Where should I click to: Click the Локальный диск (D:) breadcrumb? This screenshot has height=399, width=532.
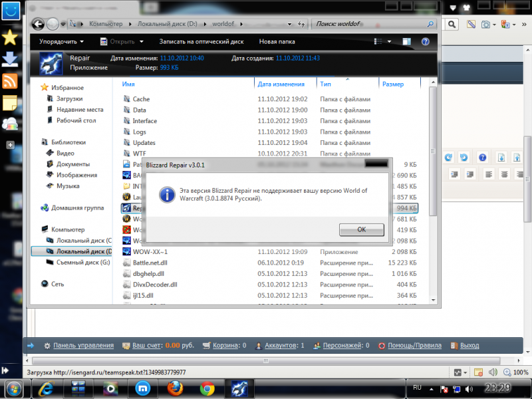167,24
